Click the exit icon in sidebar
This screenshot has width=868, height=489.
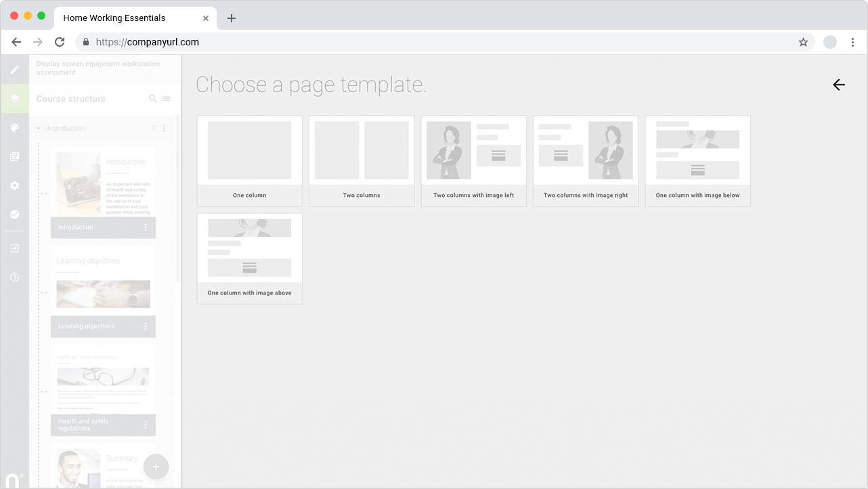coord(14,249)
